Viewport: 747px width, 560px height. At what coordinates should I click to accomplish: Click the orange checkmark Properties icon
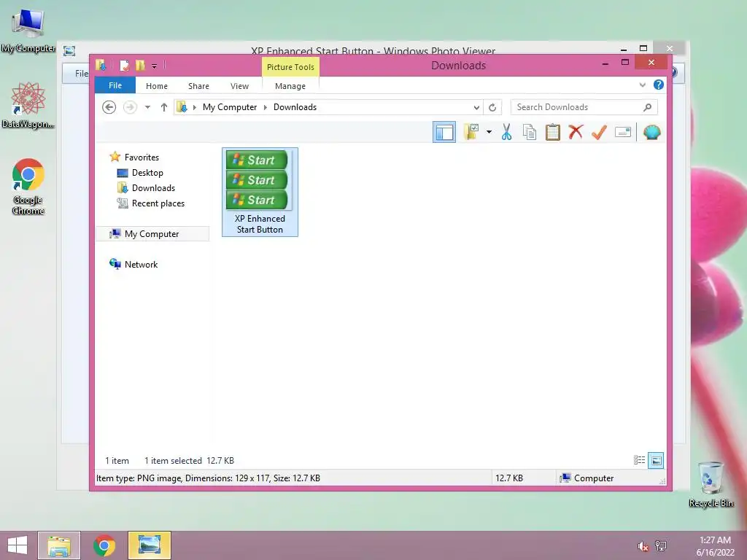coord(599,132)
